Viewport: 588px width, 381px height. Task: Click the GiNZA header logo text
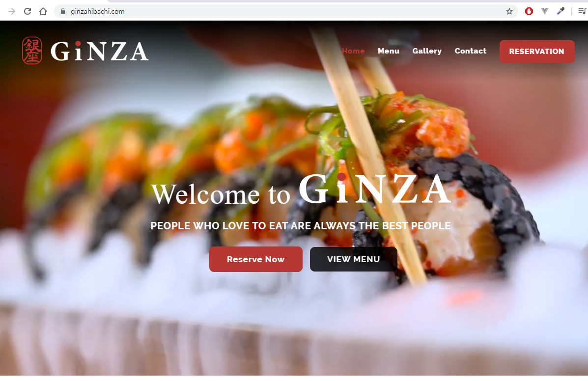pos(99,52)
